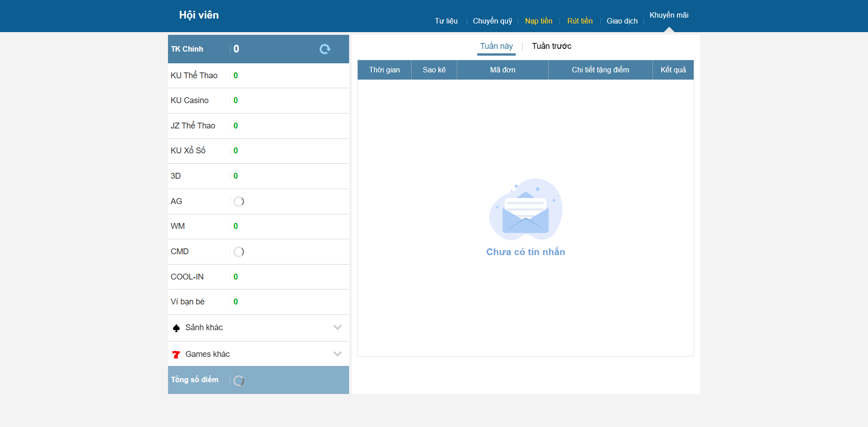Select Khuyến mãi in the header menu
The height and width of the screenshot is (427, 868).
pyautogui.click(x=669, y=15)
